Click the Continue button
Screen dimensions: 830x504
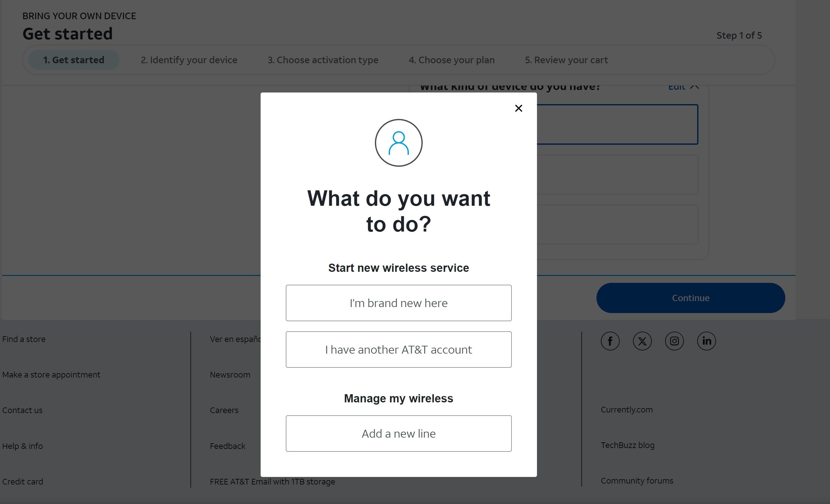pos(691,298)
